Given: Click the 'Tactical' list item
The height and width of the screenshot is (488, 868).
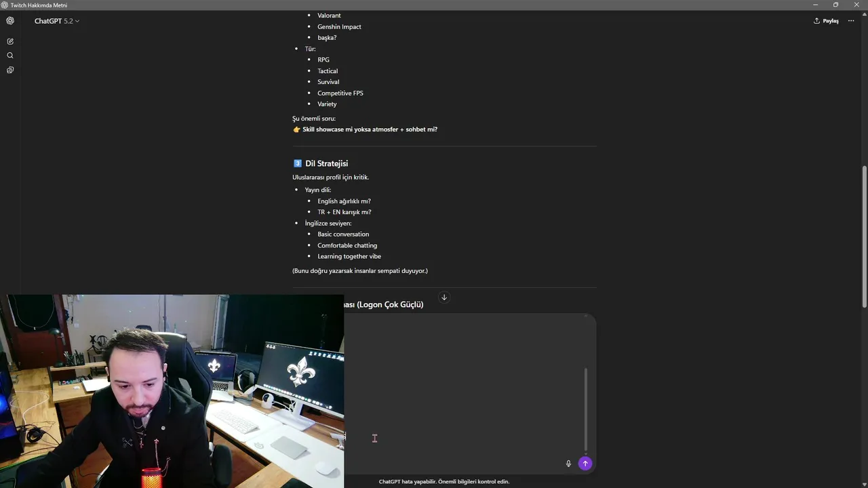Looking at the screenshot, I should (328, 70).
